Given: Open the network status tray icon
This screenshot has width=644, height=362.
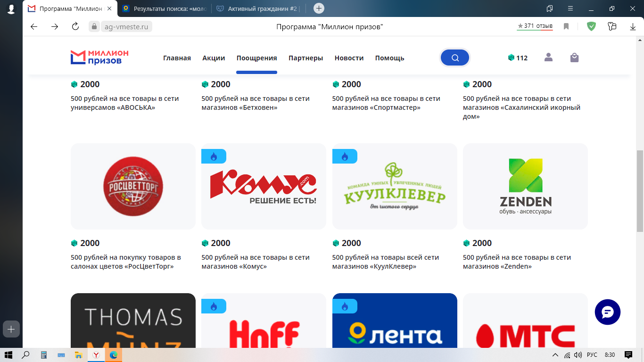Looking at the screenshot, I should 567,355.
